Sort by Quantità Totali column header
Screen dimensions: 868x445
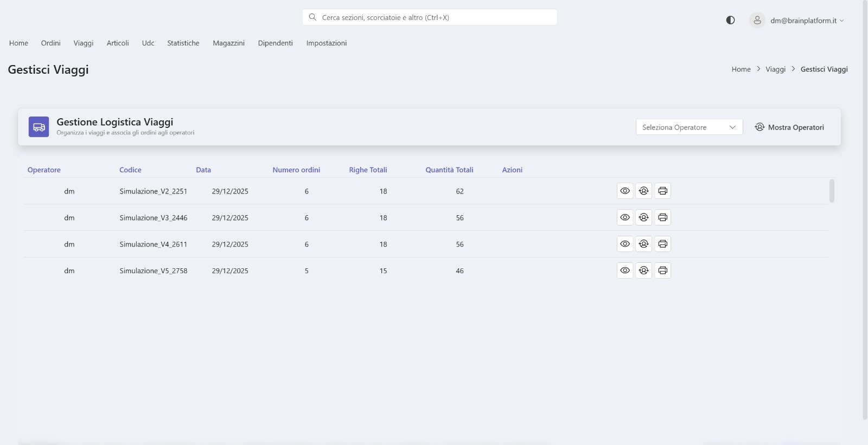click(x=449, y=170)
